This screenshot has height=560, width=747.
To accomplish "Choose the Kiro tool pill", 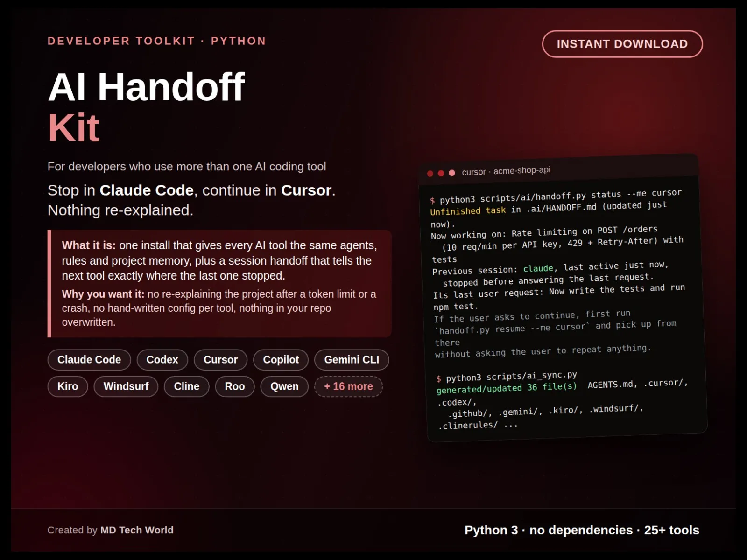I will coord(68,386).
